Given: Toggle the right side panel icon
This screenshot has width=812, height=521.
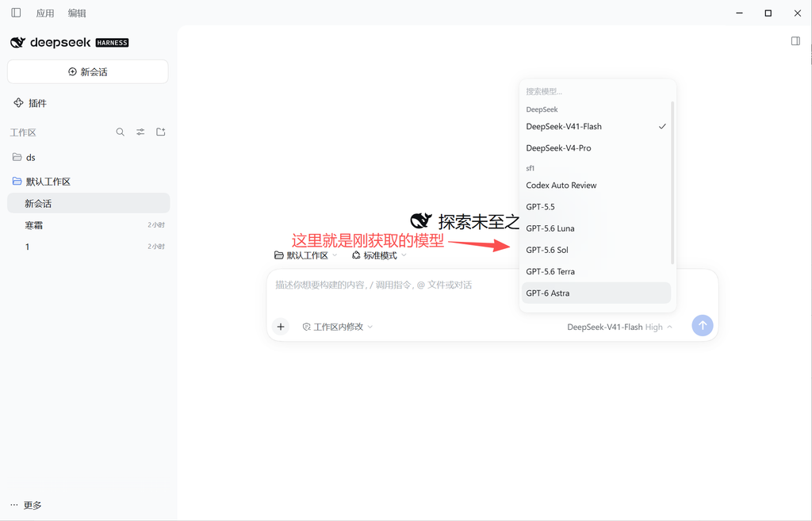Looking at the screenshot, I should pos(795,41).
